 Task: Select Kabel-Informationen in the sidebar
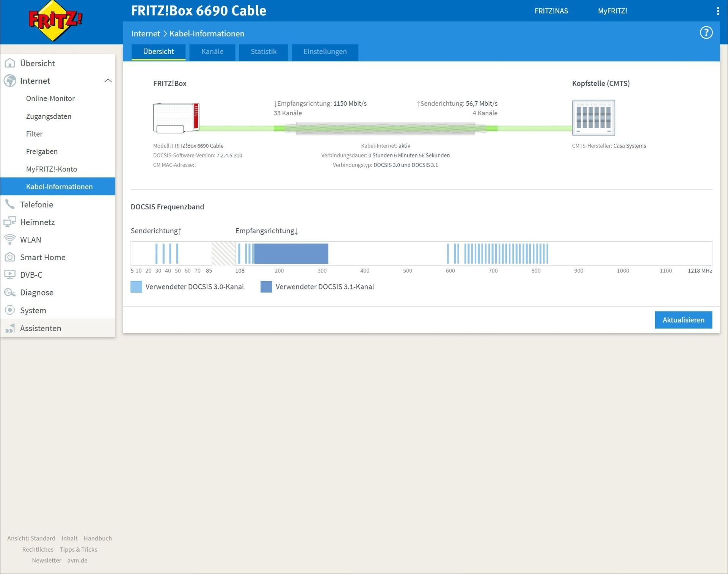click(58, 187)
